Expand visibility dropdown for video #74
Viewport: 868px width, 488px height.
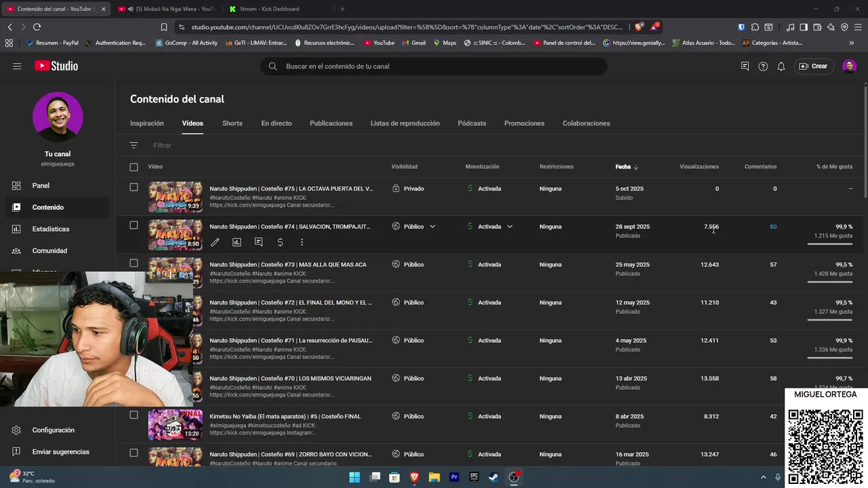(433, 226)
